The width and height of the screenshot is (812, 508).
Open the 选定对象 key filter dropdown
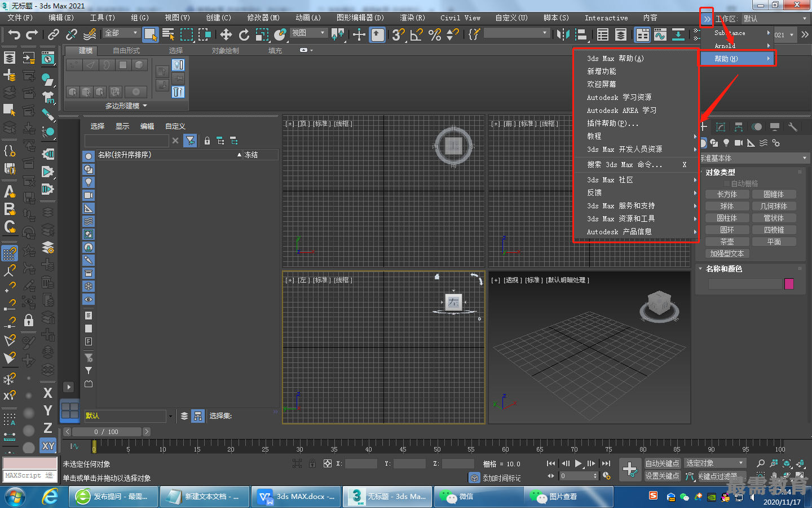pos(714,463)
